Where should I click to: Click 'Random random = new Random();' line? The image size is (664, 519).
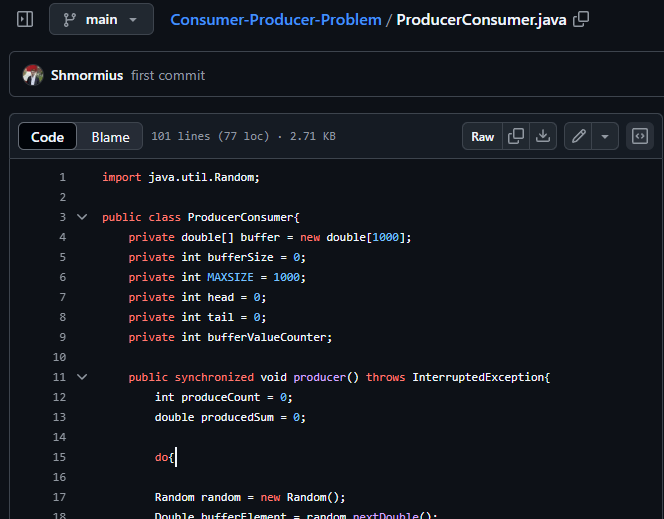coord(250,497)
